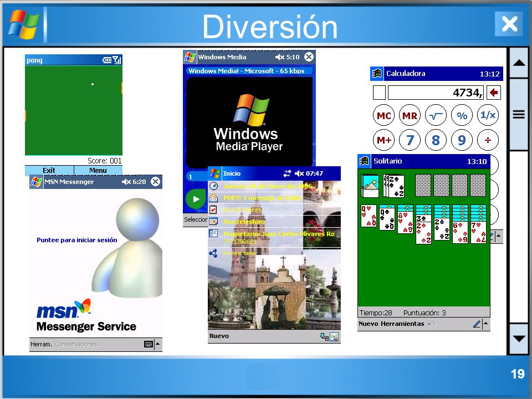This screenshot has width=532, height=399.
Task: Open Nuevo menu in the Inicio window
Action: point(219,336)
